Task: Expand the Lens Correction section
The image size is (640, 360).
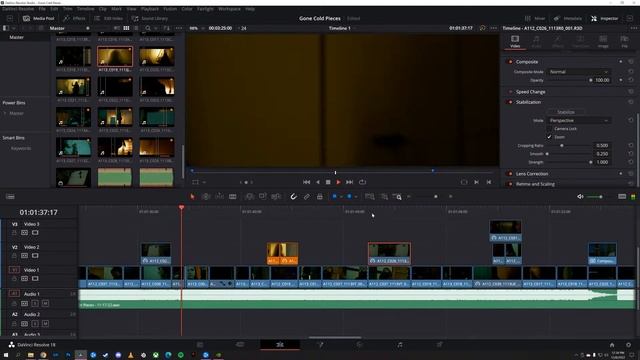Action: pos(532,173)
